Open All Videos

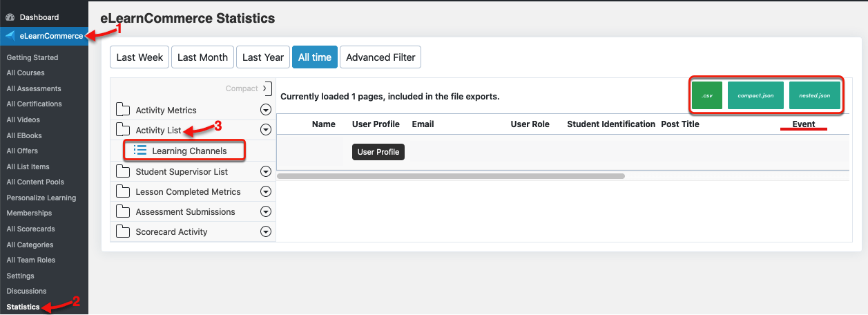(x=23, y=120)
